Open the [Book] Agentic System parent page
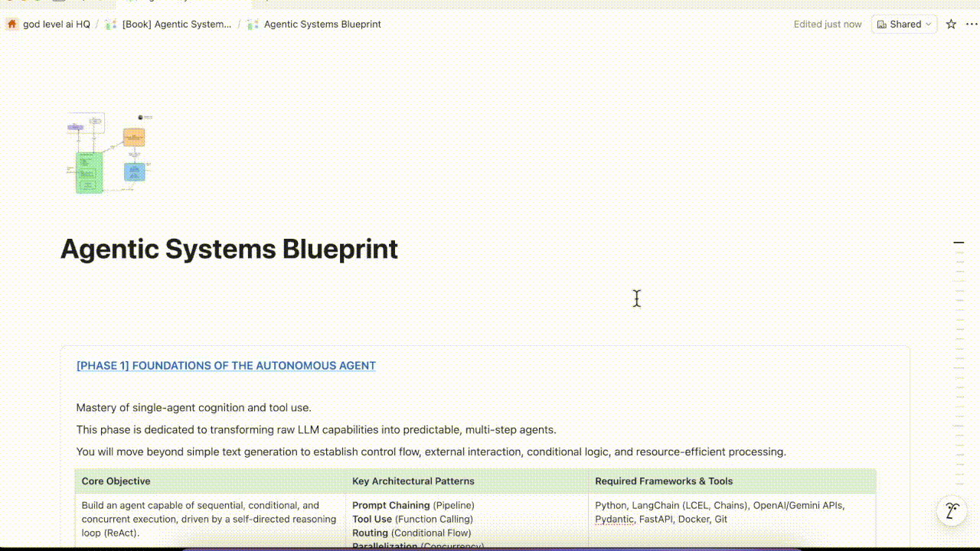 176,24
